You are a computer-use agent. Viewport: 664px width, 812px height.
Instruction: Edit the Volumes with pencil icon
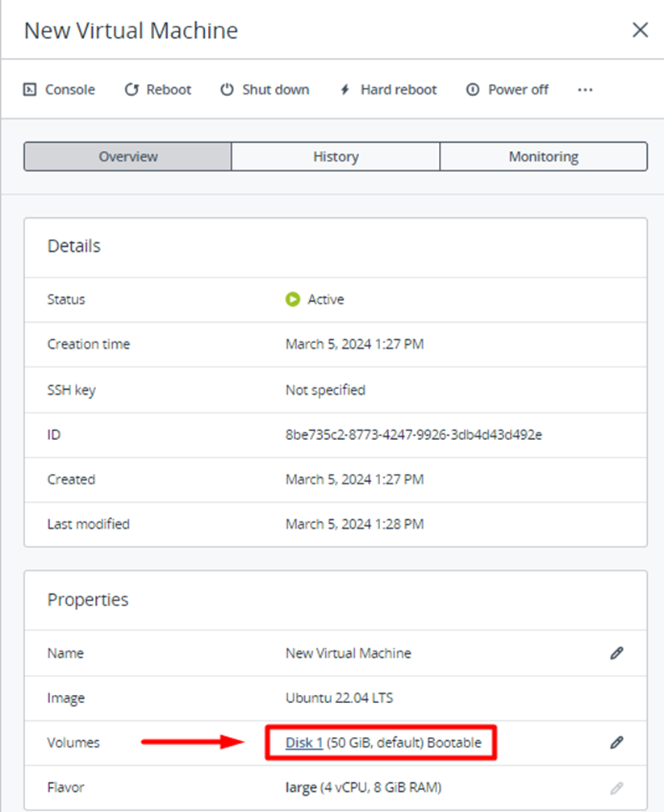click(x=616, y=743)
